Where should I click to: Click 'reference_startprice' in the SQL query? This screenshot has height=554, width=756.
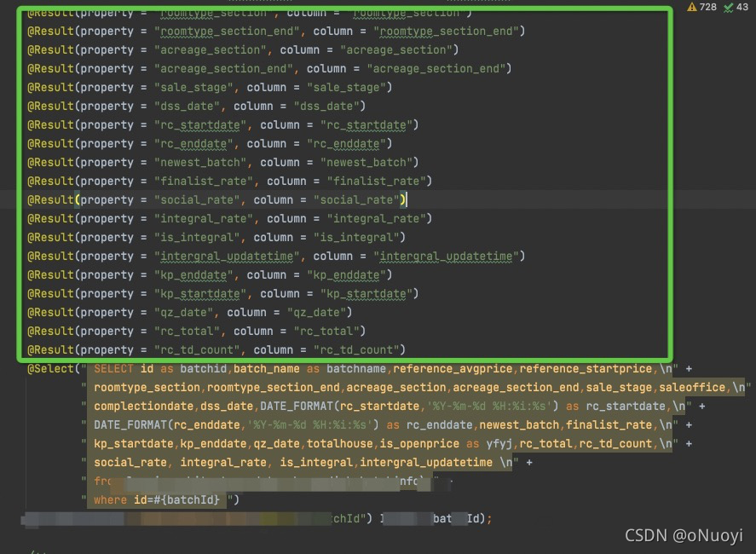(586, 369)
